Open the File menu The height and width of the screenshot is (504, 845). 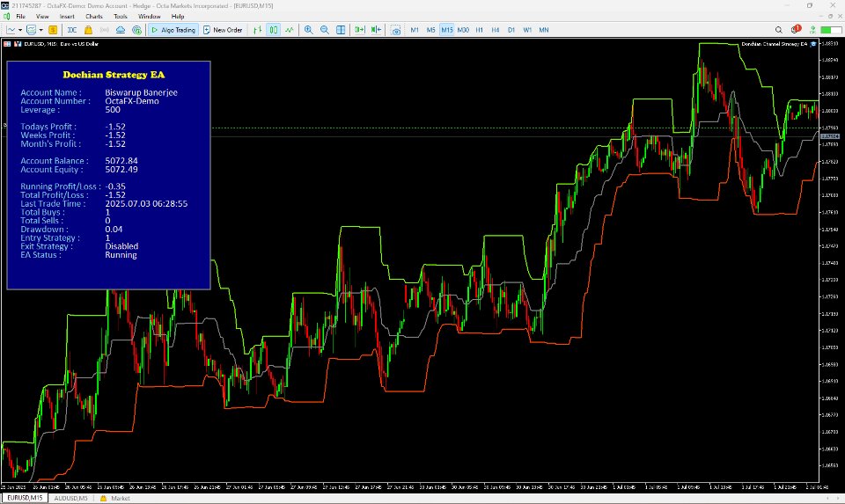click(20, 16)
